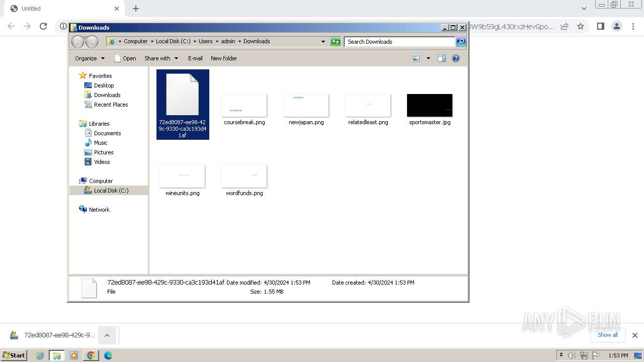Open Windows Media Player from taskbar
The image size is (644, 362).
tap(74, 355)
